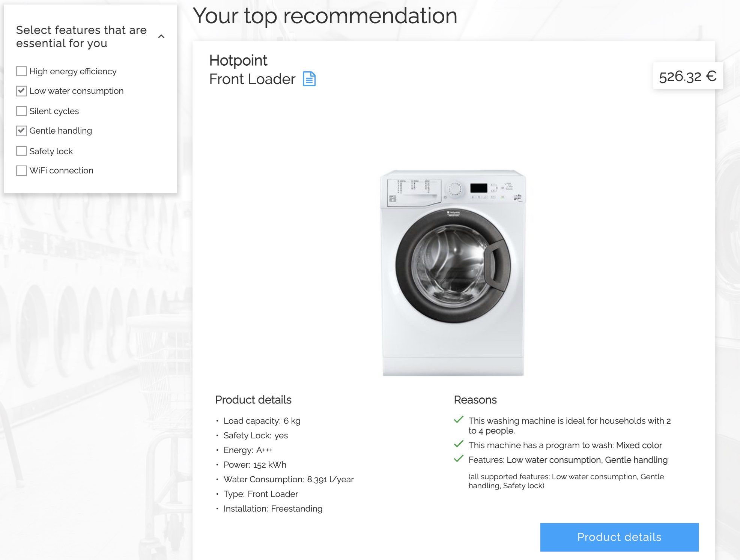740x560 pixels.
Task: Click the Reasons section heading
Action: (x=475, y=400)
